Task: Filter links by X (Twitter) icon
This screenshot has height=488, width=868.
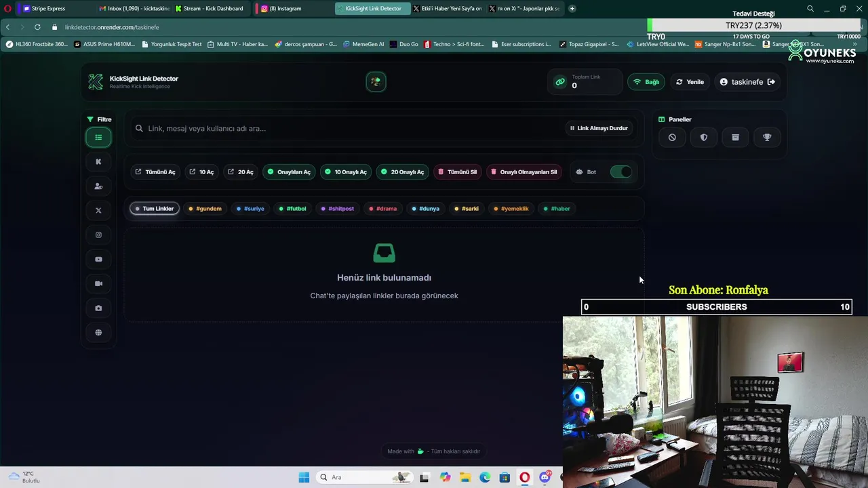Action: click(x=98, y=211)
